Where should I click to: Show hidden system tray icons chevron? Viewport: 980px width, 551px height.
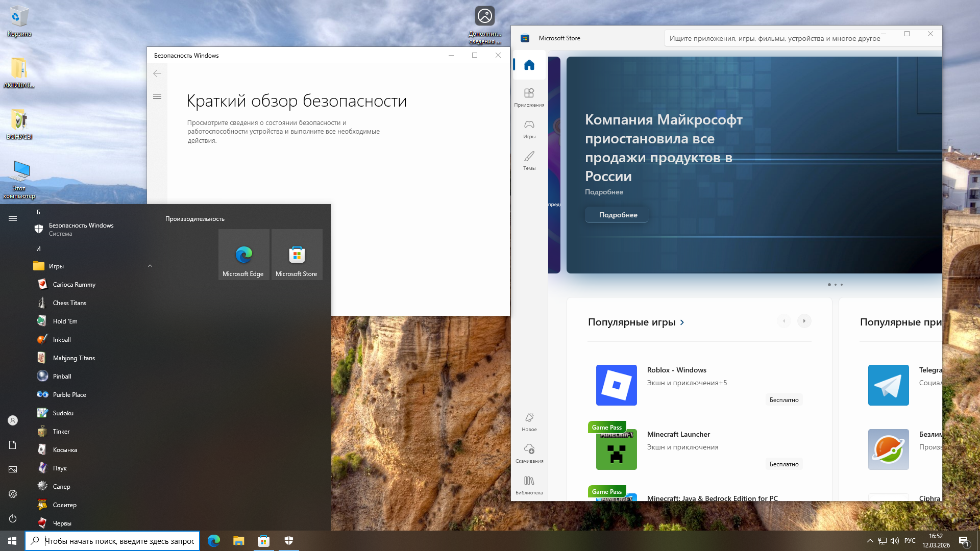(870, 541)
